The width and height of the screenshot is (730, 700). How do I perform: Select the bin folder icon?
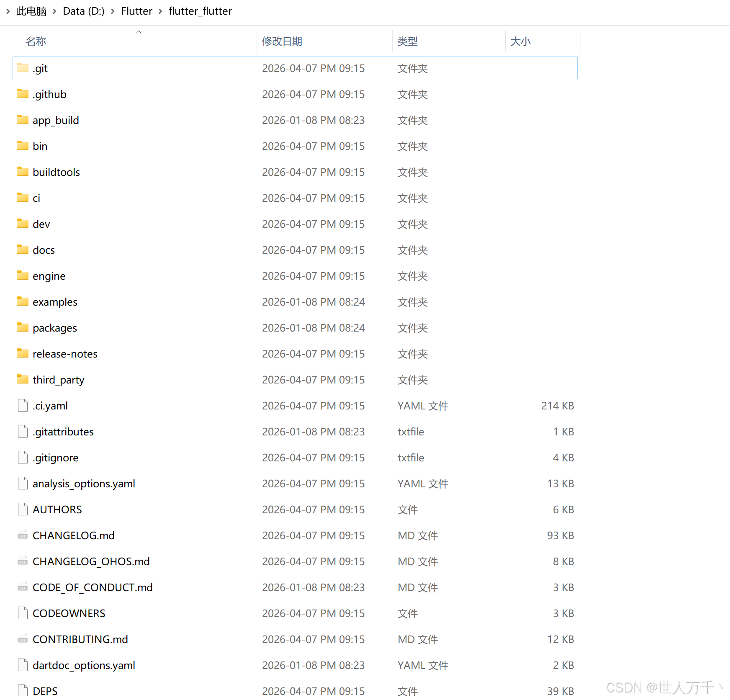click(x=23, y=146)
